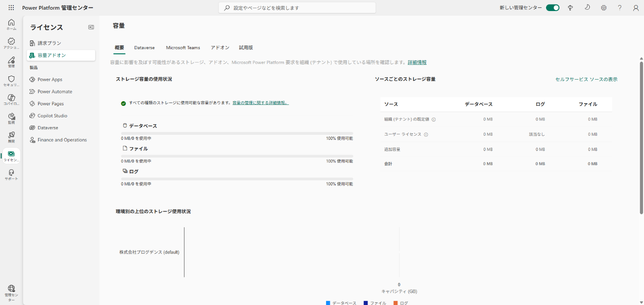This screenshot has height=305, width=644.
Task: Click the データベース column header in table
Action: [x=478, y=104]
